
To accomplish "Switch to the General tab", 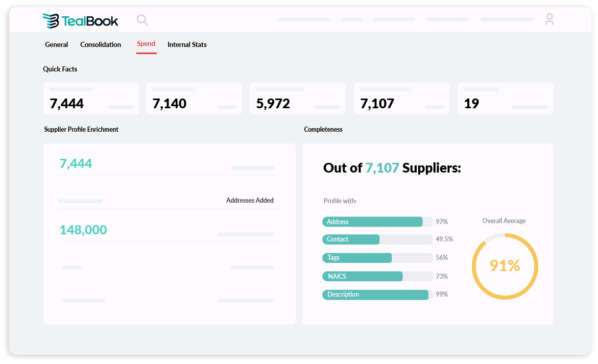I will click(56, 44).
